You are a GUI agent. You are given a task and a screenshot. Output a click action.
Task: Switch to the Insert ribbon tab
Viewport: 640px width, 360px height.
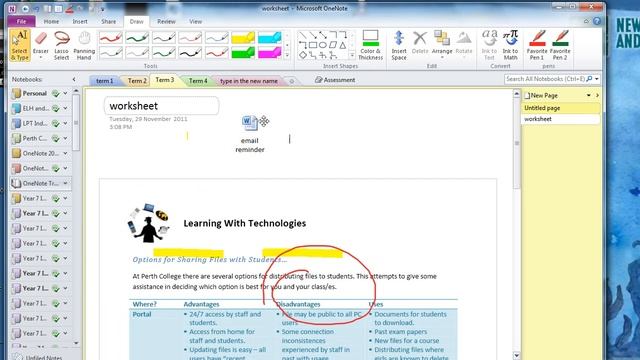pyautogui.click(x=80, y=21)
